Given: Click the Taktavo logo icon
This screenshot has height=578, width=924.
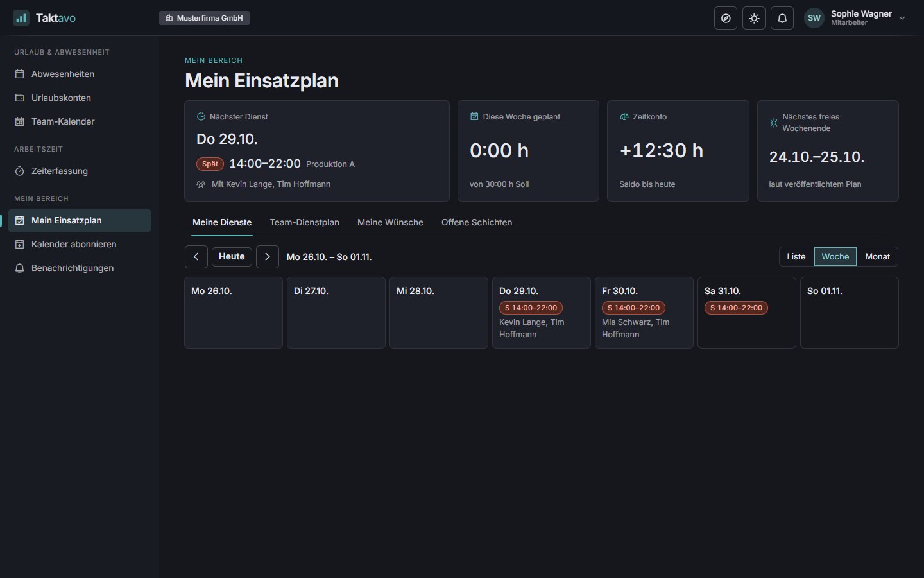Looking at the screenshot, I should 21,18.
